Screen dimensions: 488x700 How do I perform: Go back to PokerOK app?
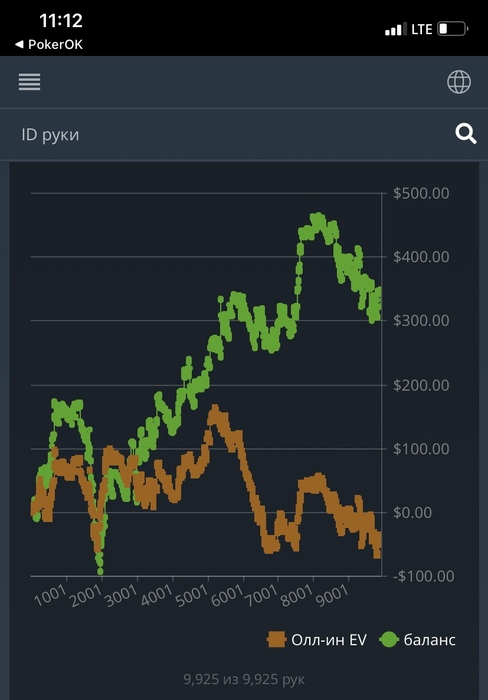point(49,45)
